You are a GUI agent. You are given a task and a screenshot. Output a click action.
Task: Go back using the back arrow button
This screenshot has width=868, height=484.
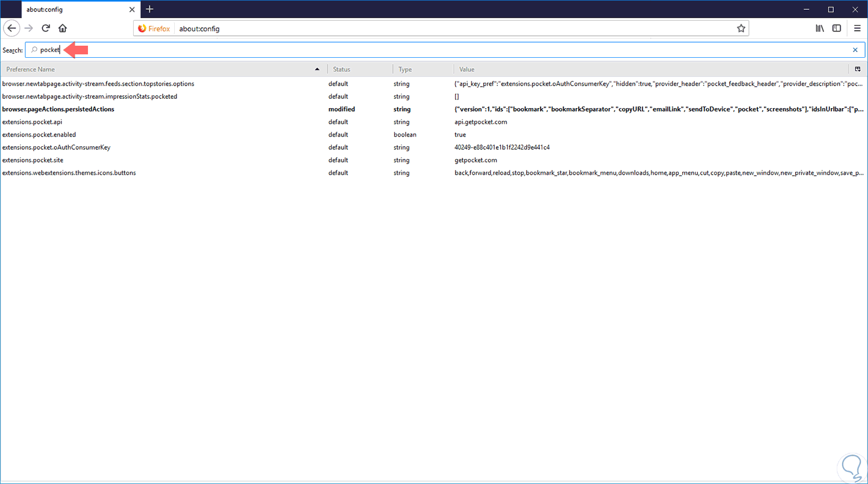[12, 28]
